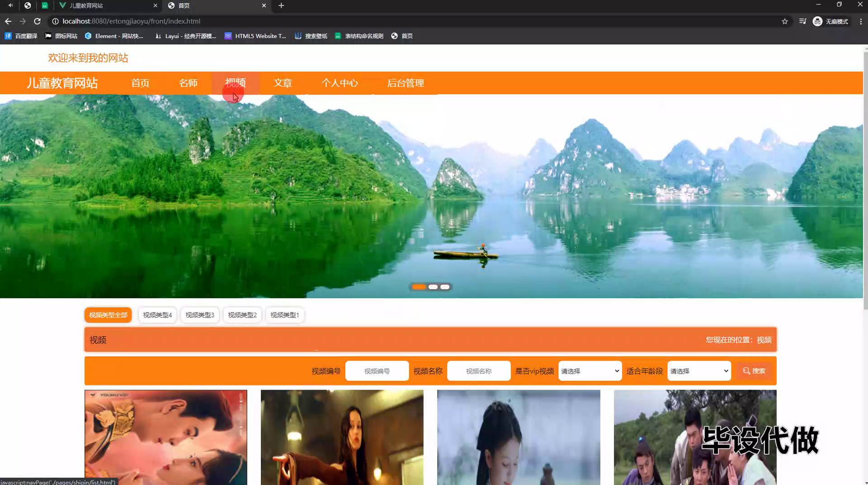This screenshot has width=868, height=485.
Task: Open the Layui 经典开源模 bookmark
Action: click(x=185, y=36)
